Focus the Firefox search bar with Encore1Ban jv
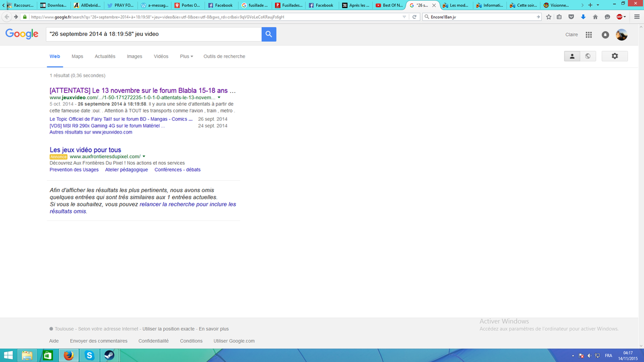 (482, 17)
